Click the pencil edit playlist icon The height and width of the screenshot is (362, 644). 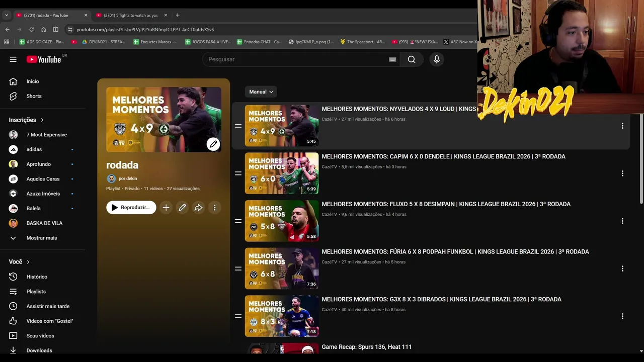pos(182,208)
